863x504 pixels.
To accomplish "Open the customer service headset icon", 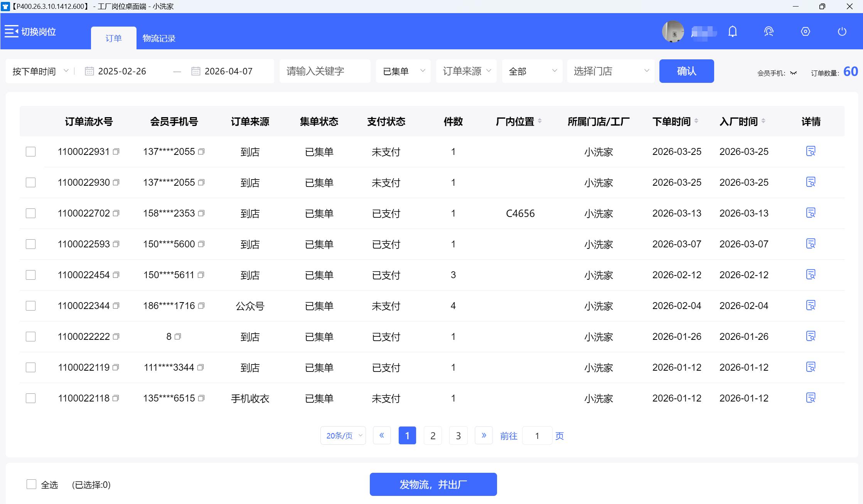I will coord(769,32).
